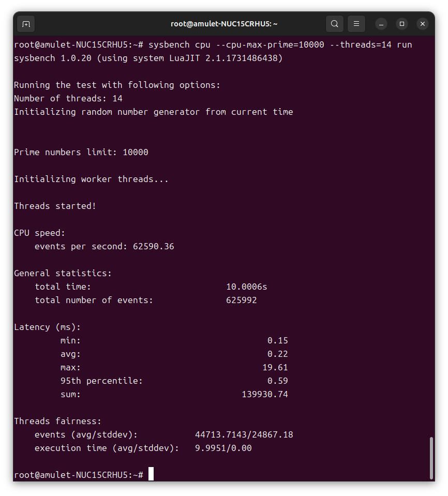Image resolution: width=448 pixels, height=496 pixels.
Task: Click 'Prime numbers limit: 10000' text
Action: [x=81, y=152]
